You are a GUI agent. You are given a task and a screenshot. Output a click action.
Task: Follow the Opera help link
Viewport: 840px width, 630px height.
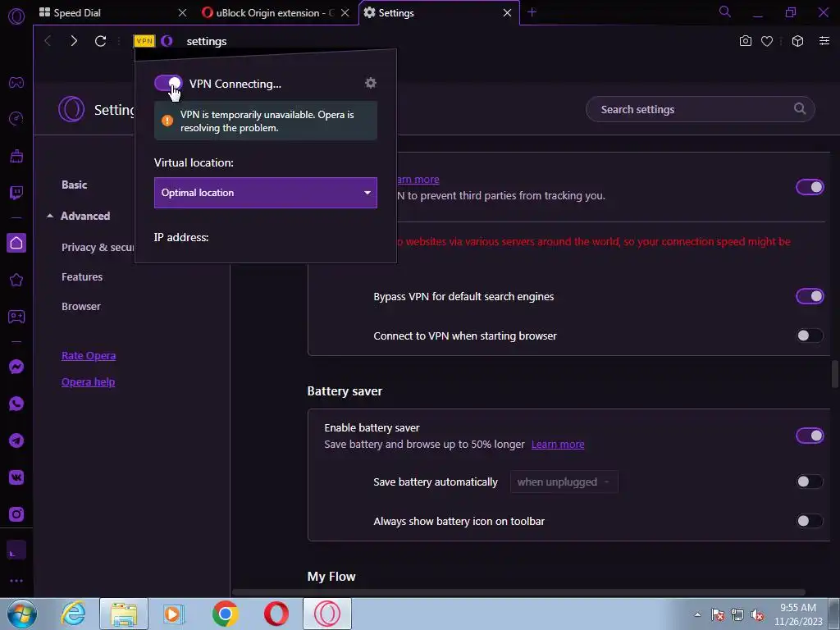(88, 382)
